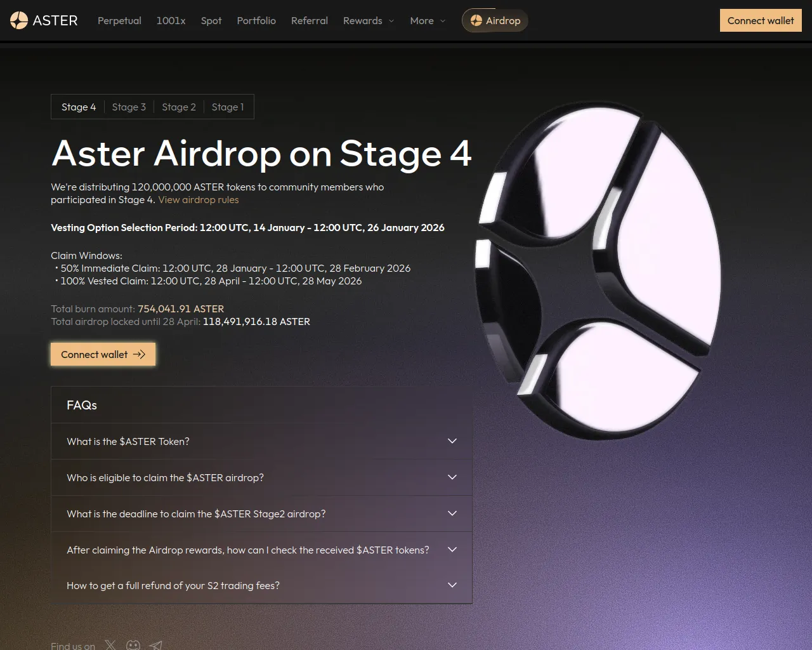812x650 pixels.
Task: Open the Telegram social link
Action: (x=156, y=645)
